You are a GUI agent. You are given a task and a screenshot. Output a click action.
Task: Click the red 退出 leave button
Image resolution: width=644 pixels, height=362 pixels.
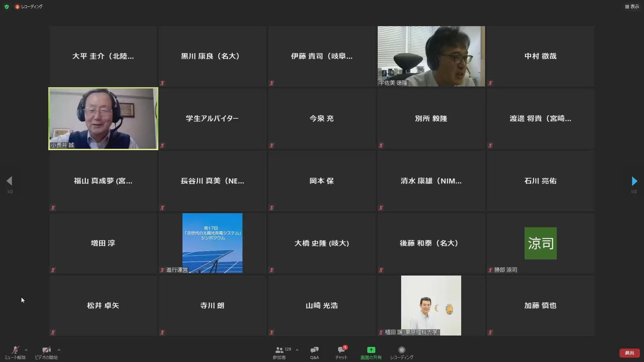629,353
